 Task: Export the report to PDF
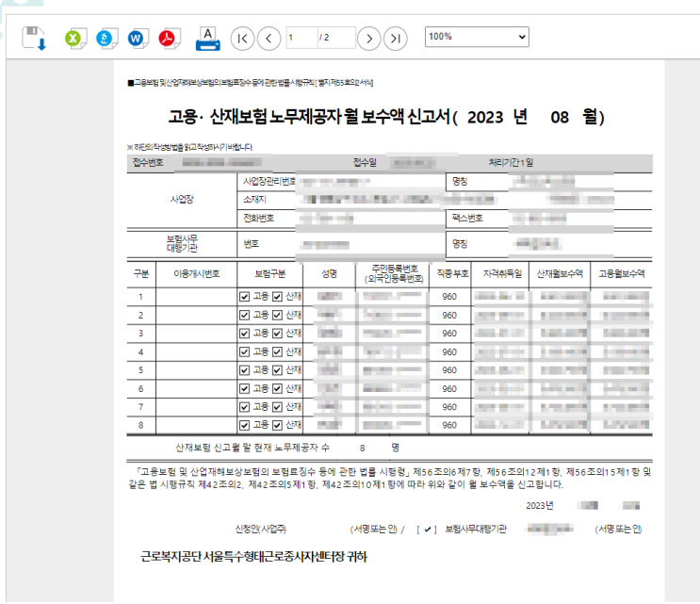[170, 39]
